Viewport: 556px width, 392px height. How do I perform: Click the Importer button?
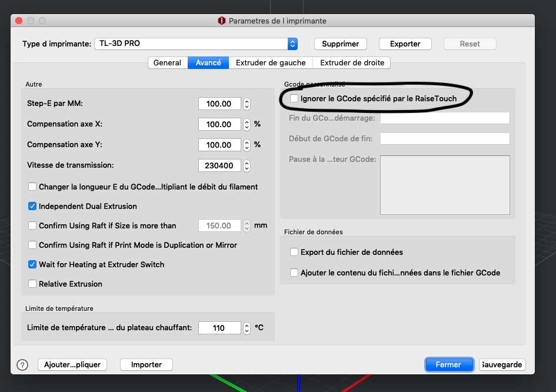click(x=147, y=365)
